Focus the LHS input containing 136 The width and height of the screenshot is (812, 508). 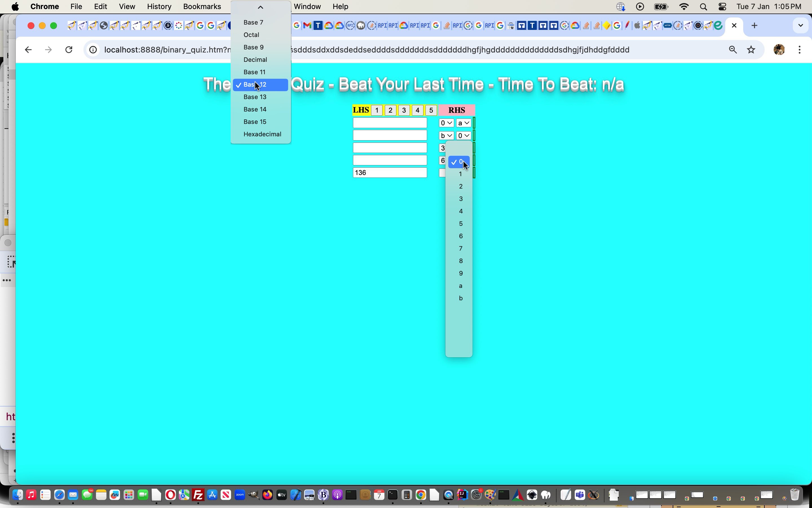[x=390, y=173]
